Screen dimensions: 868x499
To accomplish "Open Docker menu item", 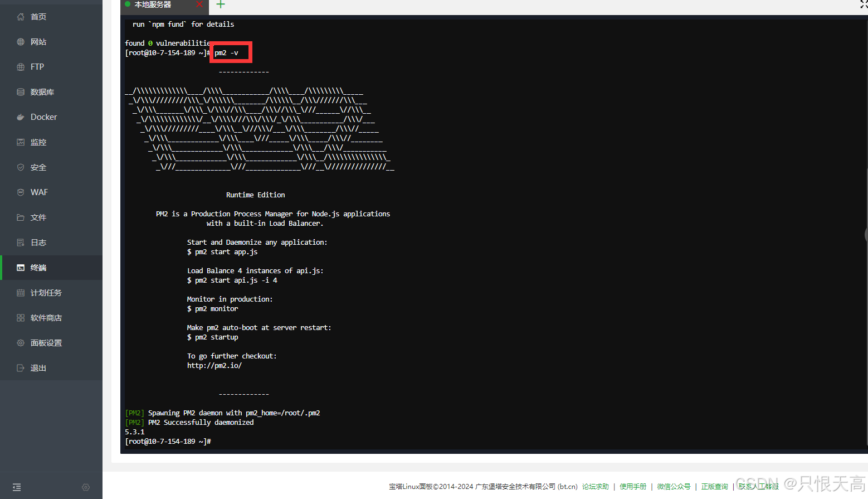I will (x=51, y=117).
